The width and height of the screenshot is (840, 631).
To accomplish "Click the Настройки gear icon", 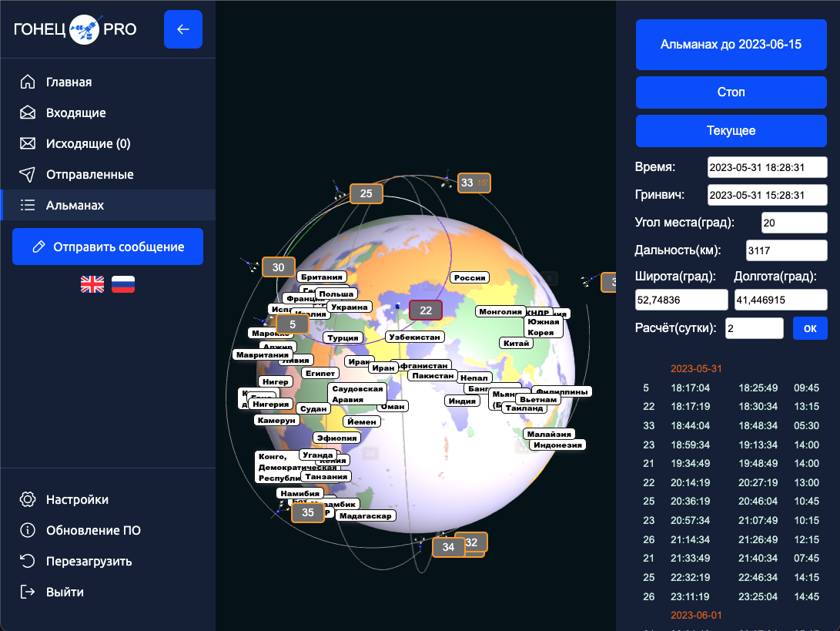I will (x=28, y=499).
